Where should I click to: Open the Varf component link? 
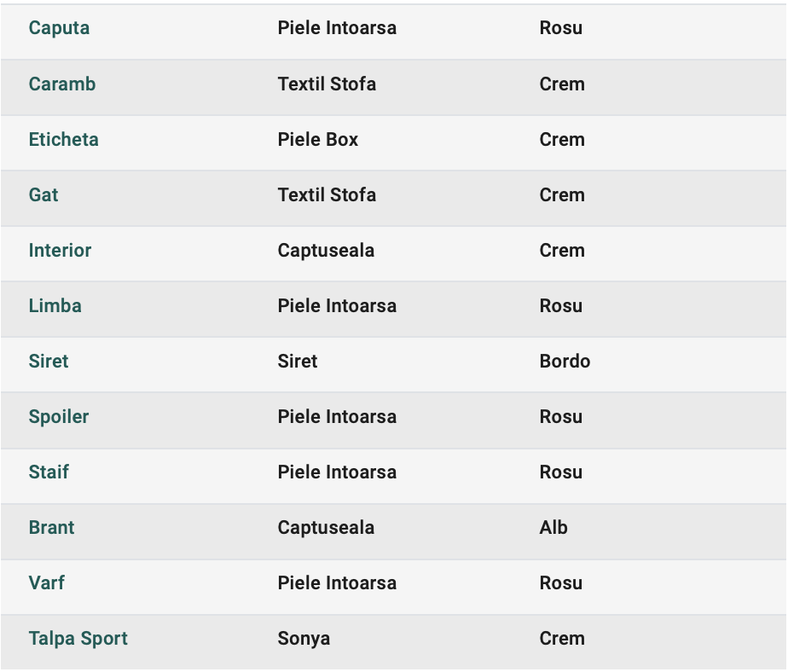pyautogui.click(x=46, y=582)
